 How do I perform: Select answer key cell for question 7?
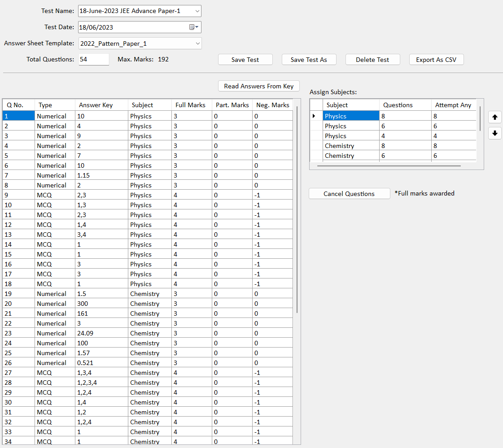pos(101,175)
